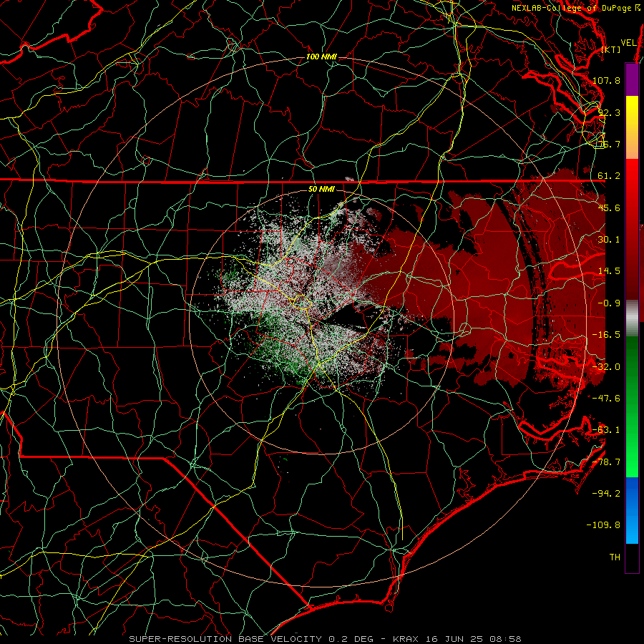The height and width of the screenshot is (644, 644).
Task: Click the -78.7 legend value
Action: (x=607, y=462)
